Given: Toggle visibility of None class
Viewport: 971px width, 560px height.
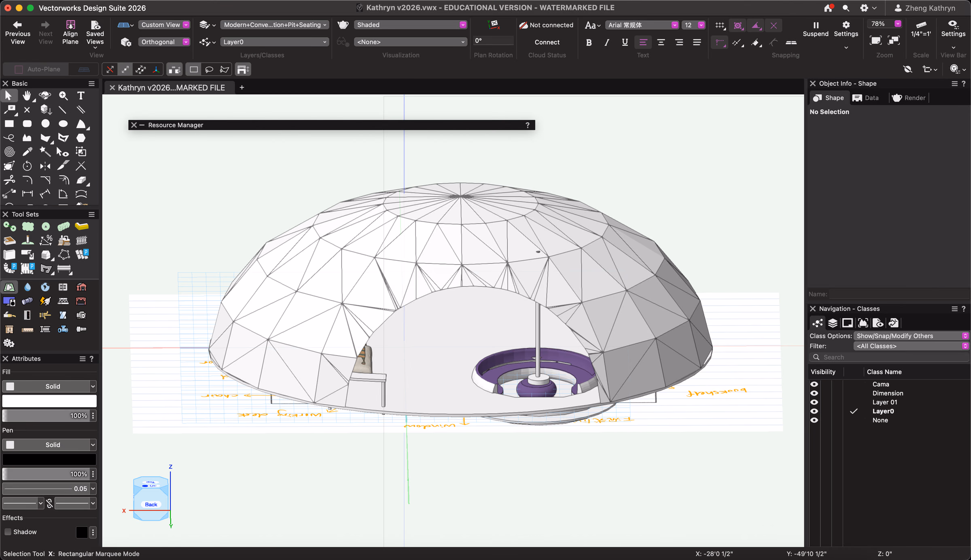Looking at the screenshot, I should (814, 420).
